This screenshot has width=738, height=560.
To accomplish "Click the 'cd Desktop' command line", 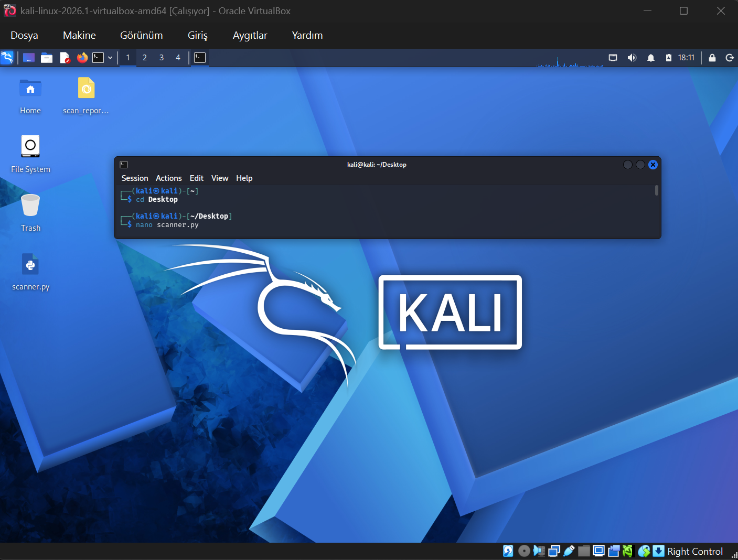I will [x=157, y=199].
